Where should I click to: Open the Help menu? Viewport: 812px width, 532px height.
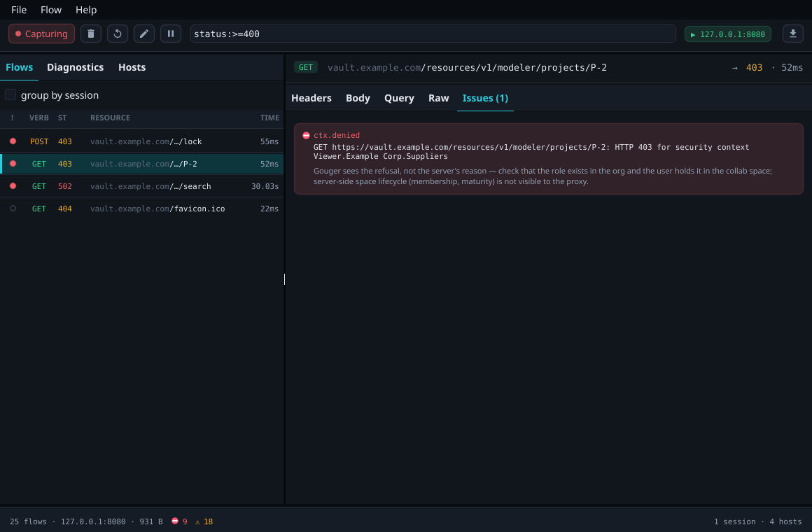click(x=86, y=10)
